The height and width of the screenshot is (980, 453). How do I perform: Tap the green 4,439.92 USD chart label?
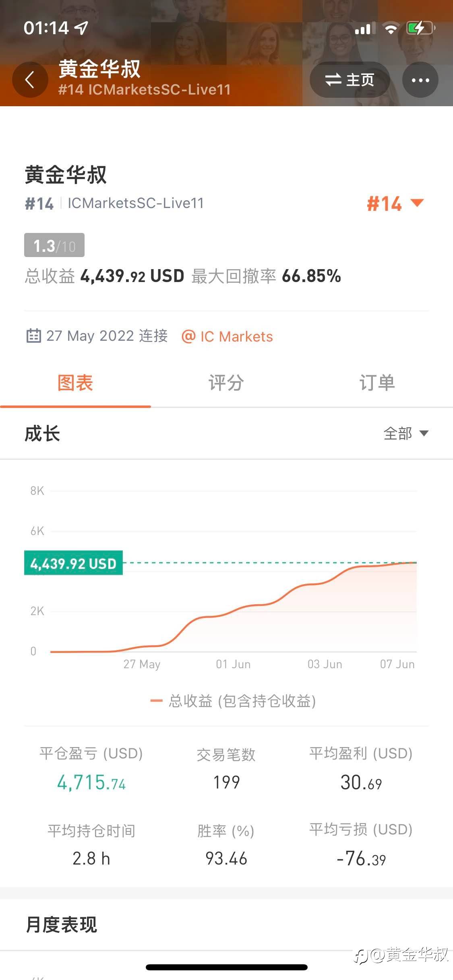click(x=73, y=563)
